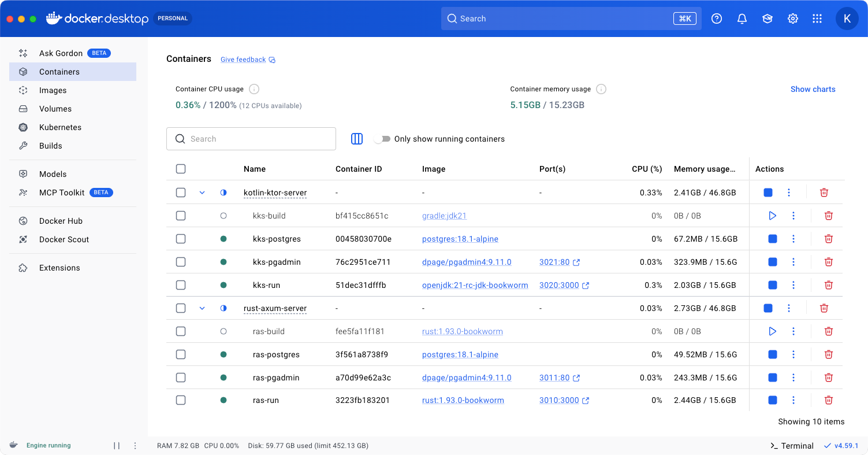Show info for Container CPU usage
Viewport: 868px width, 455px height.
click(254, 89)
